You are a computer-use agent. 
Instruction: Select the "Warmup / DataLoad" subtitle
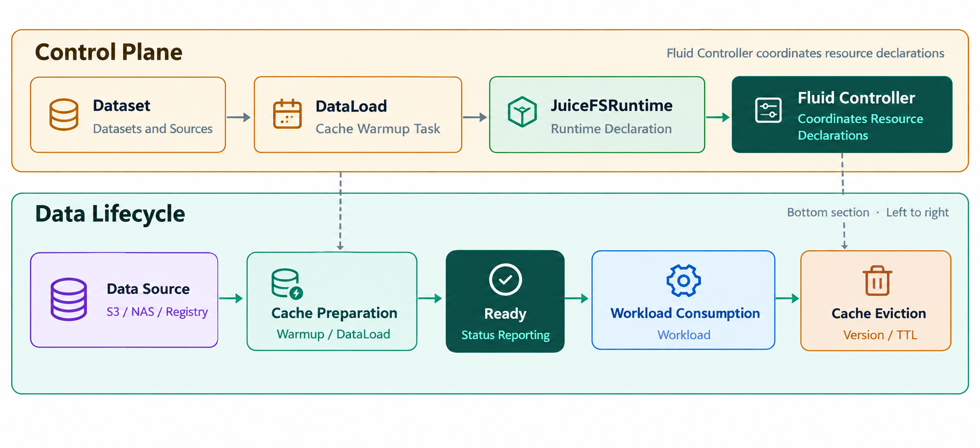(333, 334)
